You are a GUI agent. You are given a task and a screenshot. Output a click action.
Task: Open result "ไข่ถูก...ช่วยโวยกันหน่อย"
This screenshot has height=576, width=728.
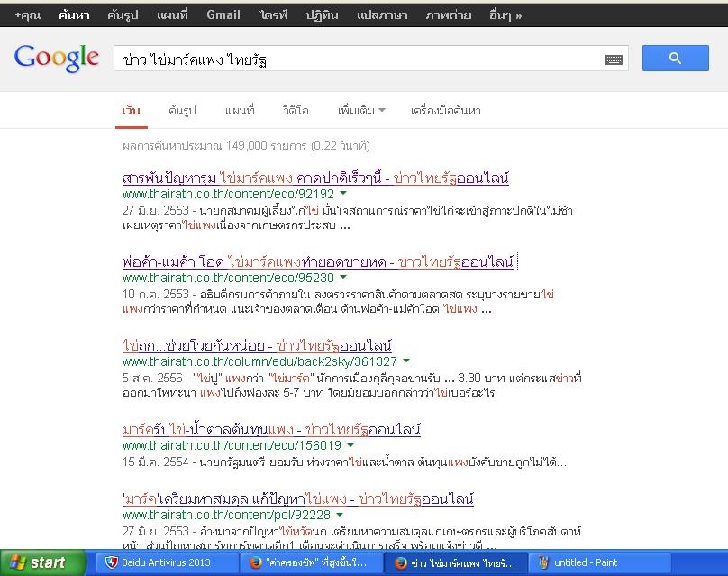257,345
